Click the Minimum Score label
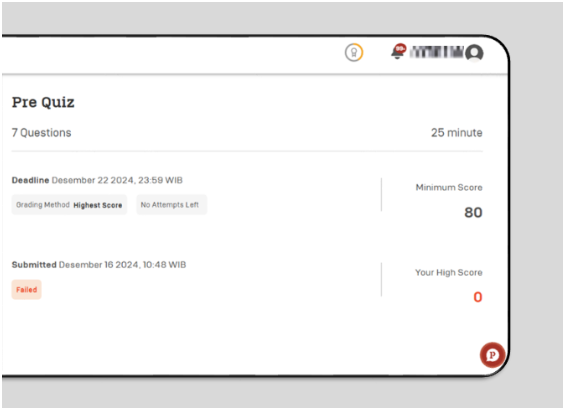The height and width of the screenshot is (408, 563). (449, 187)
